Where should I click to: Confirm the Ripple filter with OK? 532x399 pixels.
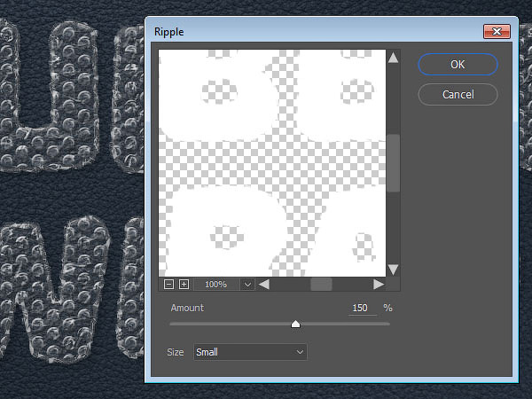click(458, 64)
